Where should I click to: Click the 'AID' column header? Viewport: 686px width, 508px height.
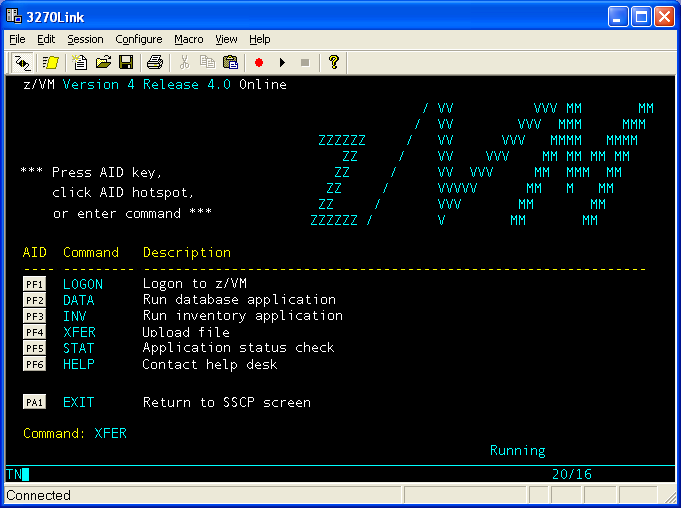click(x=35, y=252)
